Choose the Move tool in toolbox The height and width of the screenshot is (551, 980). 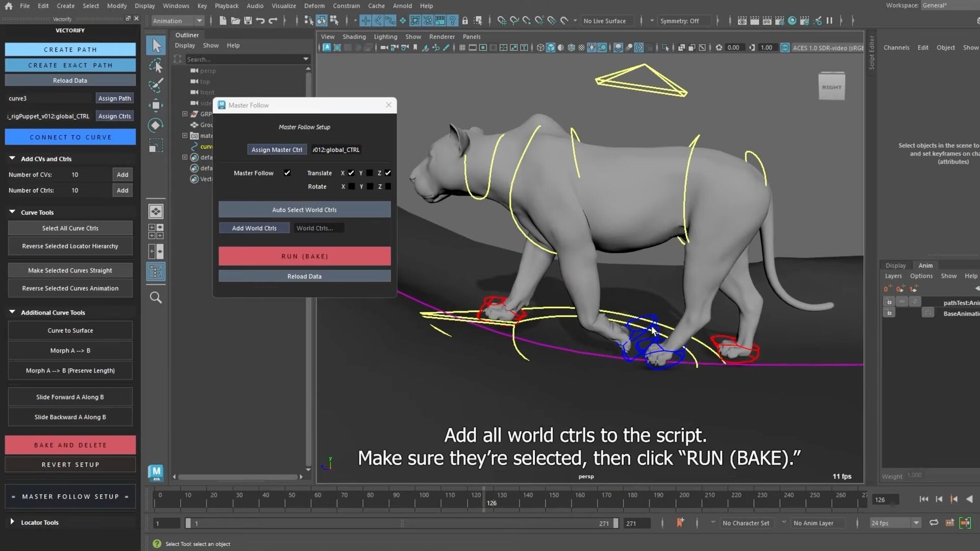coord(156,105)
